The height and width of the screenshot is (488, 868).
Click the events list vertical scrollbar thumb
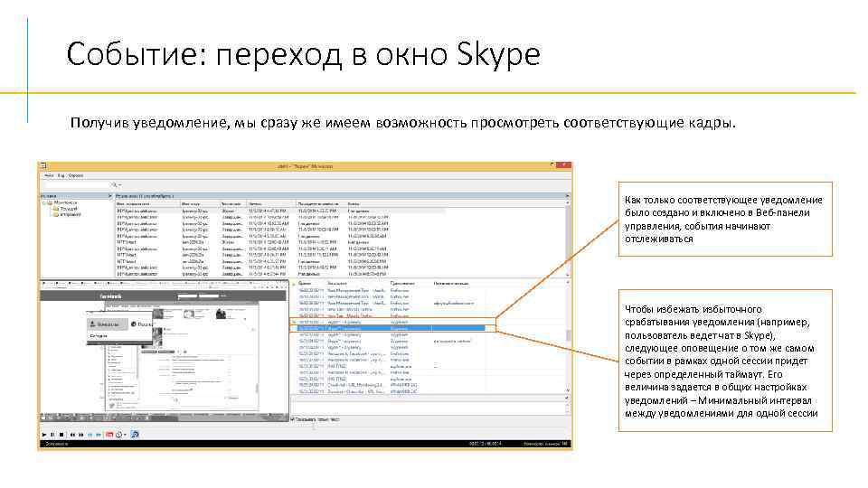[568, 334]
